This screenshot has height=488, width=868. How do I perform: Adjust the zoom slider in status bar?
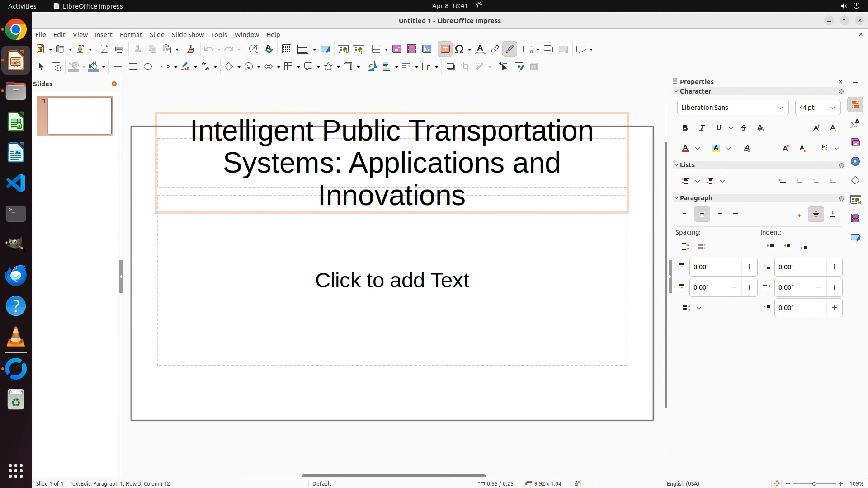[814, 484]
